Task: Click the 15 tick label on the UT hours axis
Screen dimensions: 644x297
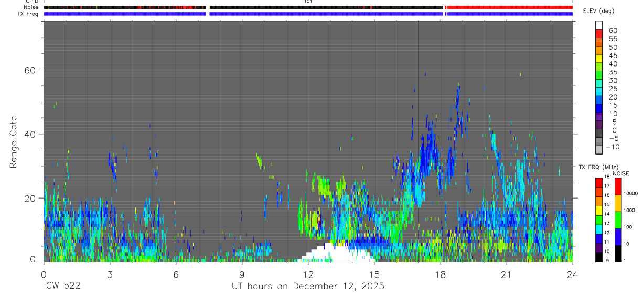Action: click(374, 274)
